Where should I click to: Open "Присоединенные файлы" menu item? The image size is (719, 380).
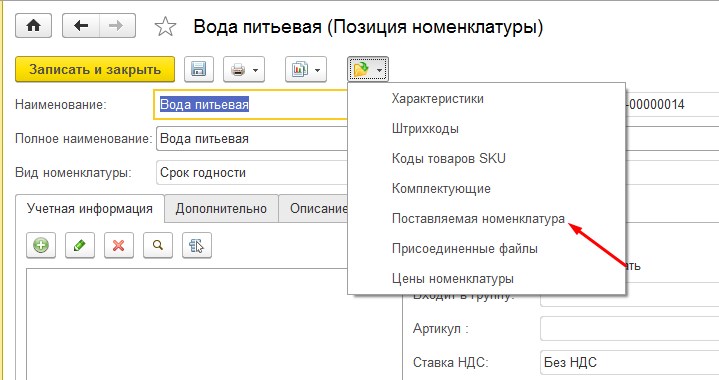(465, 249)
